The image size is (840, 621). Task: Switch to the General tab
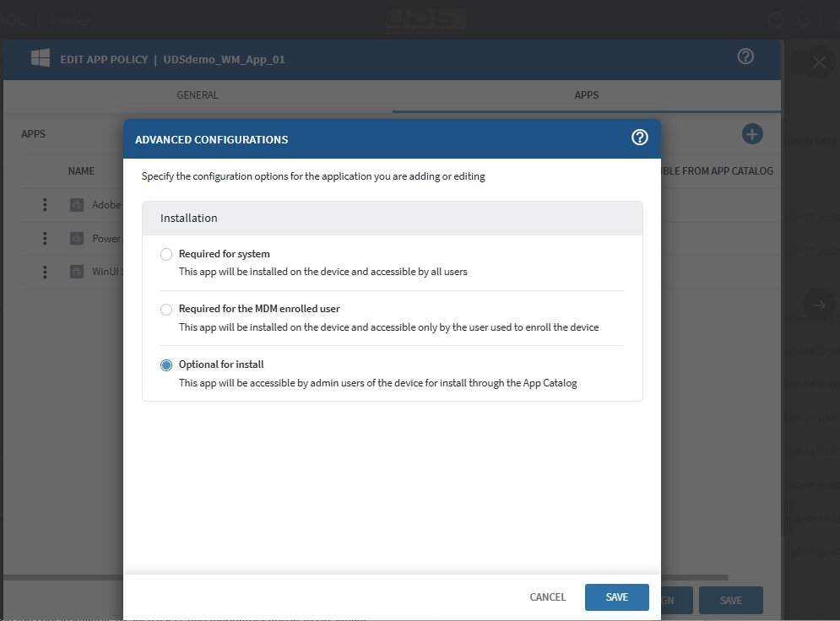point(198,95)
